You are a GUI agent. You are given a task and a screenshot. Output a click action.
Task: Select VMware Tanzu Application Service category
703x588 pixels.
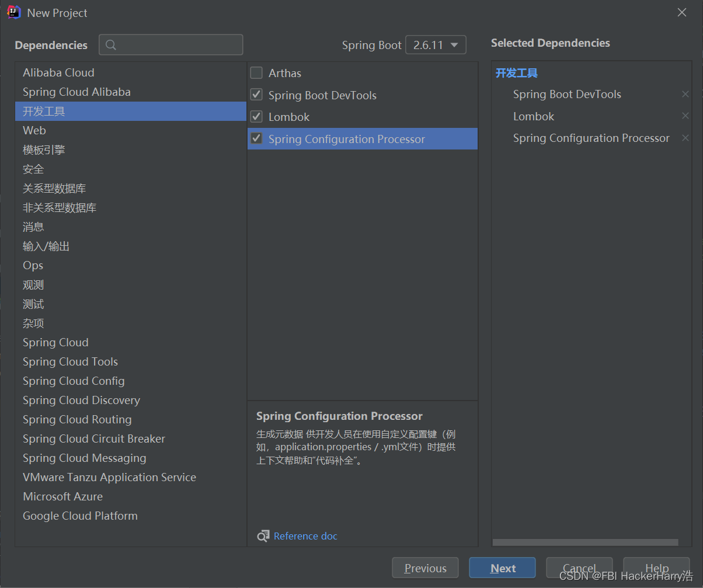coord(131,477)
